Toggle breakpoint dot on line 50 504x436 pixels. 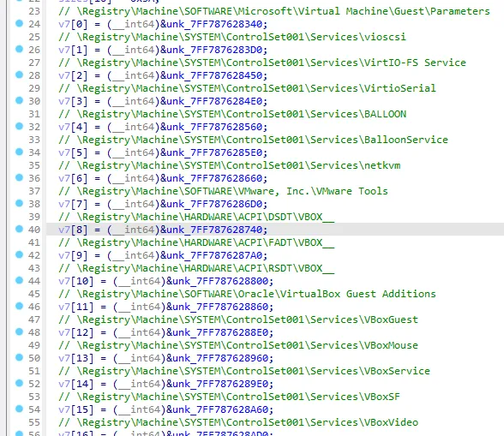(x=19, y=357)
